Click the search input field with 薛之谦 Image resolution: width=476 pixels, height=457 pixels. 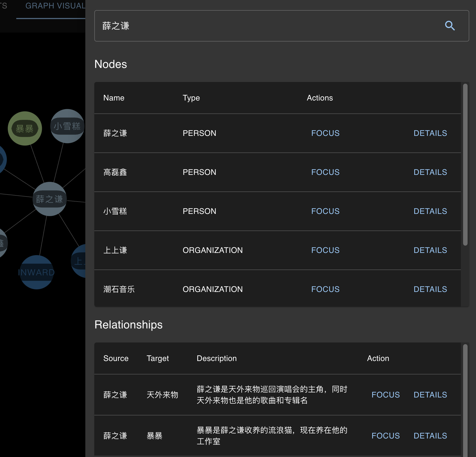click(x=267, y=26)
